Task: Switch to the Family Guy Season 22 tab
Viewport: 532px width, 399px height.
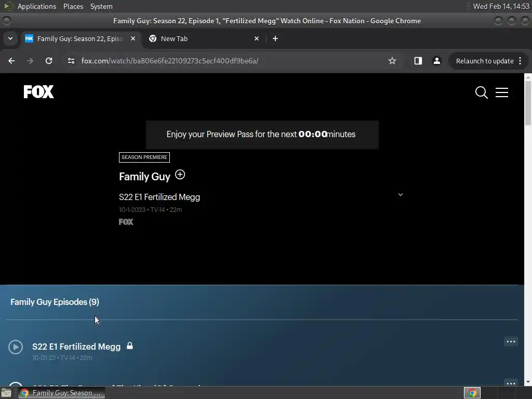Action: click(x=79, y=38)
